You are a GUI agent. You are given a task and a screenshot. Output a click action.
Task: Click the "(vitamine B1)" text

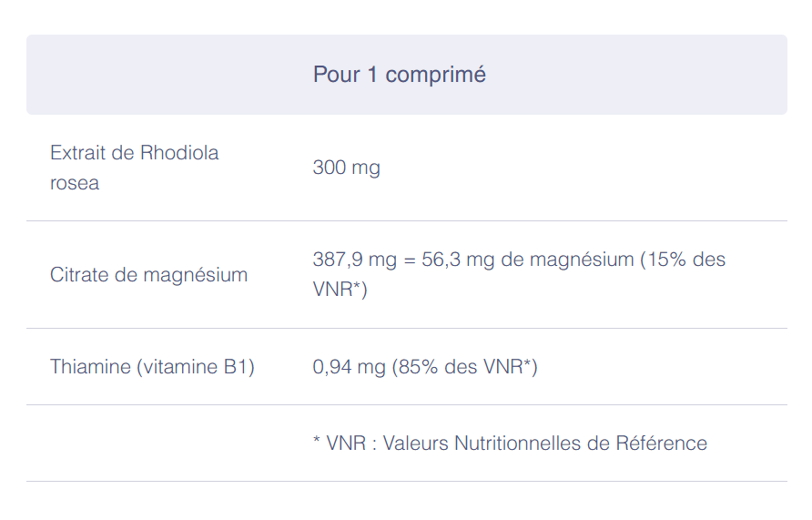[195, 367]
